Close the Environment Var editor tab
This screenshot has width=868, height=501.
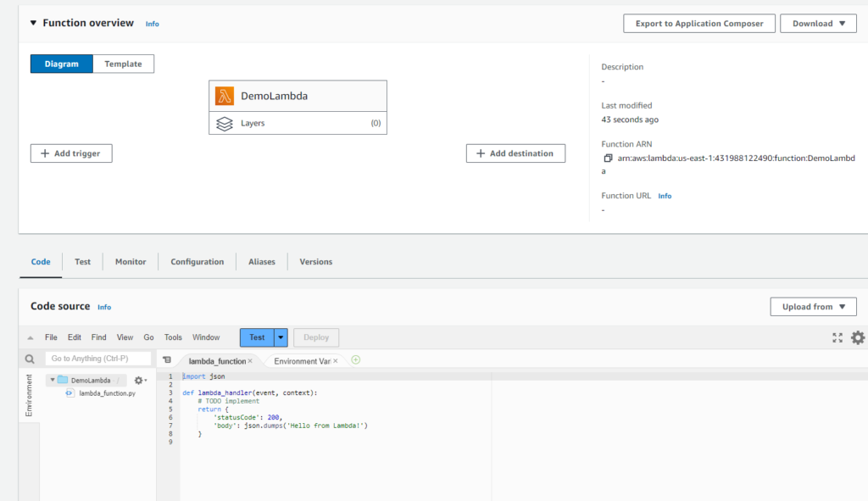(x=336, y=361)
